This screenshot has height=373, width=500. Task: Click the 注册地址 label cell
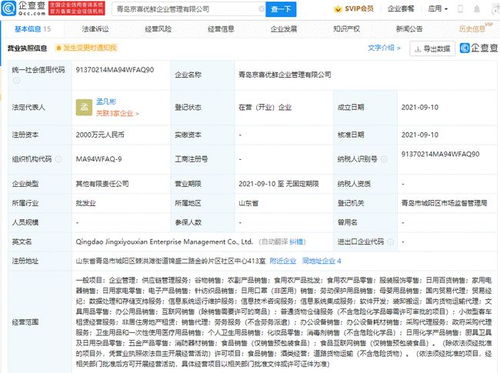tap(39, 261)
